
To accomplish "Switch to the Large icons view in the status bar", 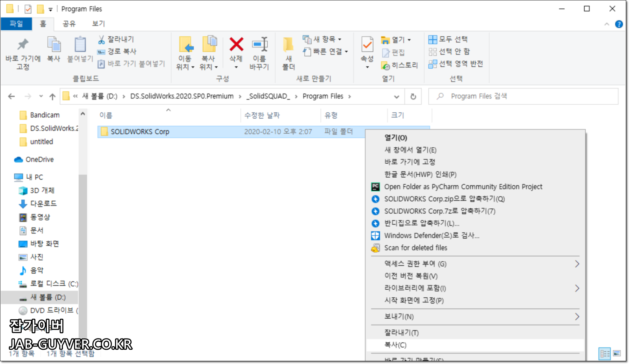I will click(617, 354).
